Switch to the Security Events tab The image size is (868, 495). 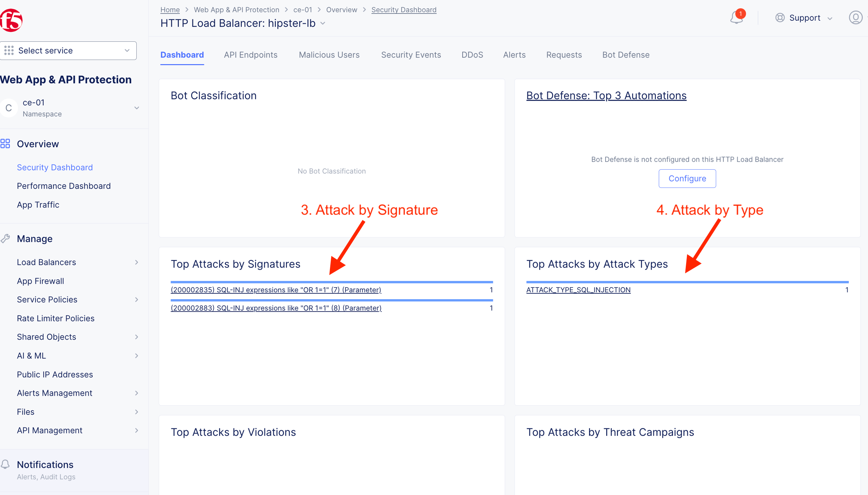(x=411, y=55)
